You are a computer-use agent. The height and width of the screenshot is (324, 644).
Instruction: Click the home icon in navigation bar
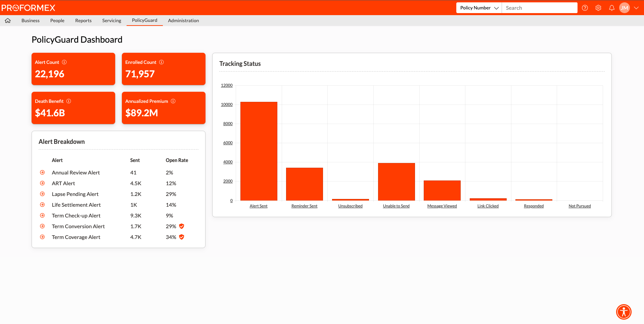click(x=8, y=21)
